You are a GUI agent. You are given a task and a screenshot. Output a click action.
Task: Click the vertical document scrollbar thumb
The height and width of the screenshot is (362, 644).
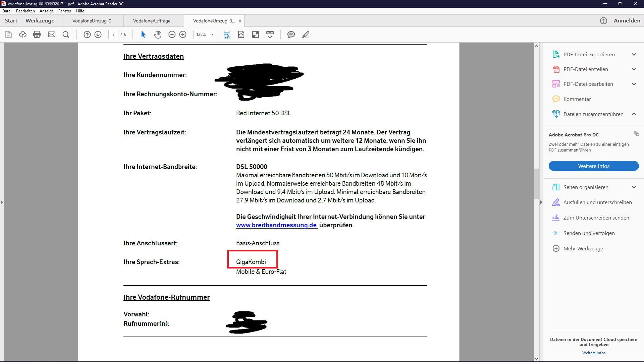[536, 184]
